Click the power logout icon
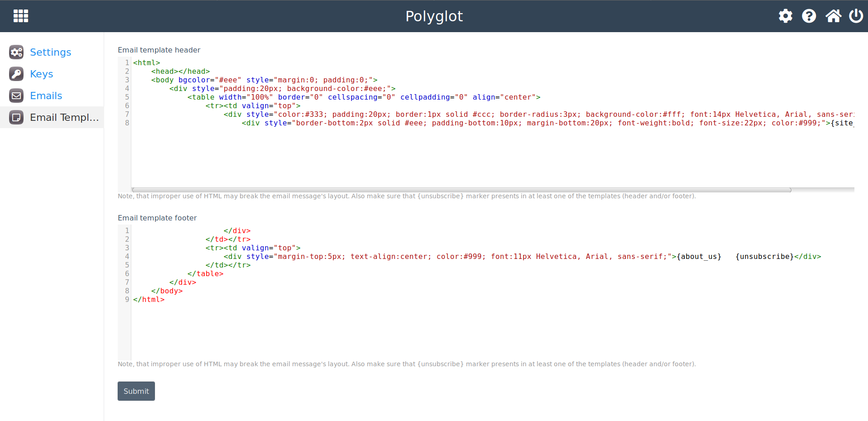 [x=856, y=16]
